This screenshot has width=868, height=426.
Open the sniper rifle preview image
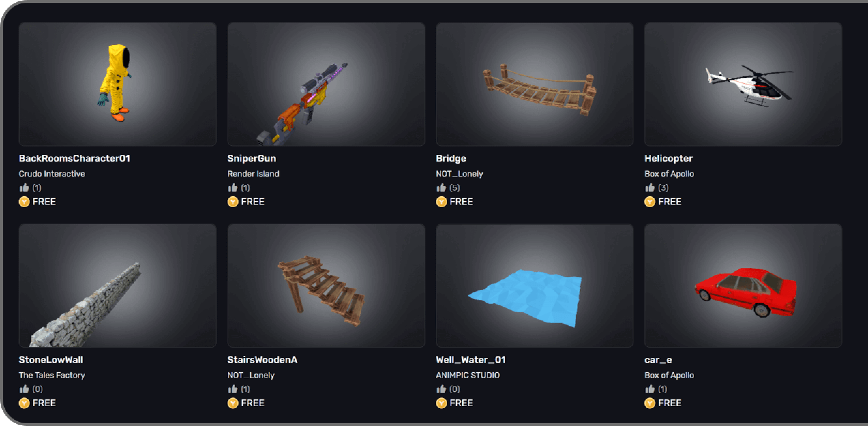[x=326, y=84]
